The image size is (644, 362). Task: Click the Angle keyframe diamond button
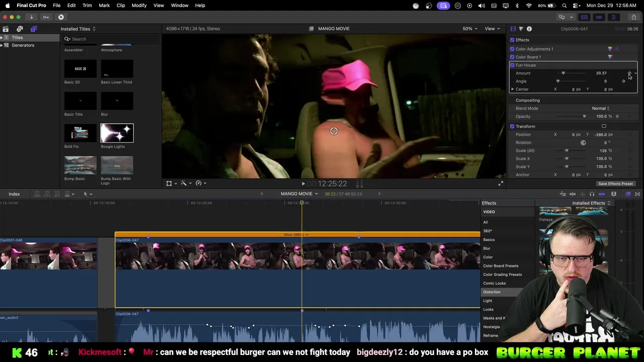pos(624,81)
